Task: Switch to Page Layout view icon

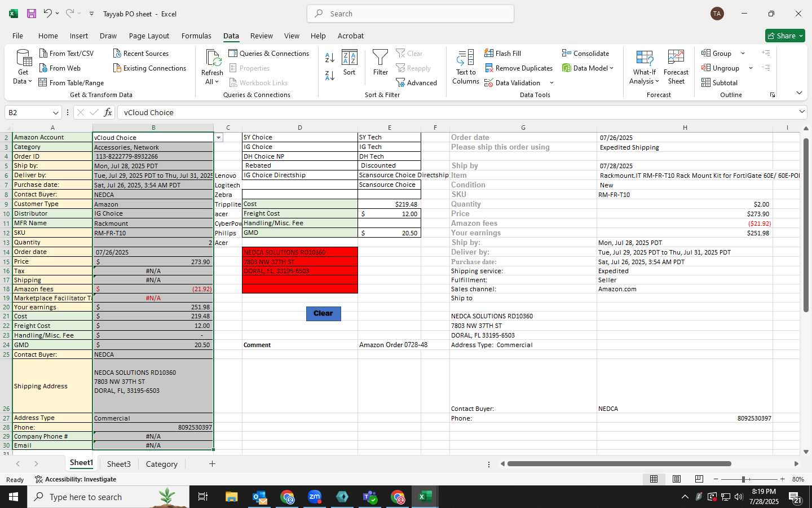Action: tap(676, 479)
